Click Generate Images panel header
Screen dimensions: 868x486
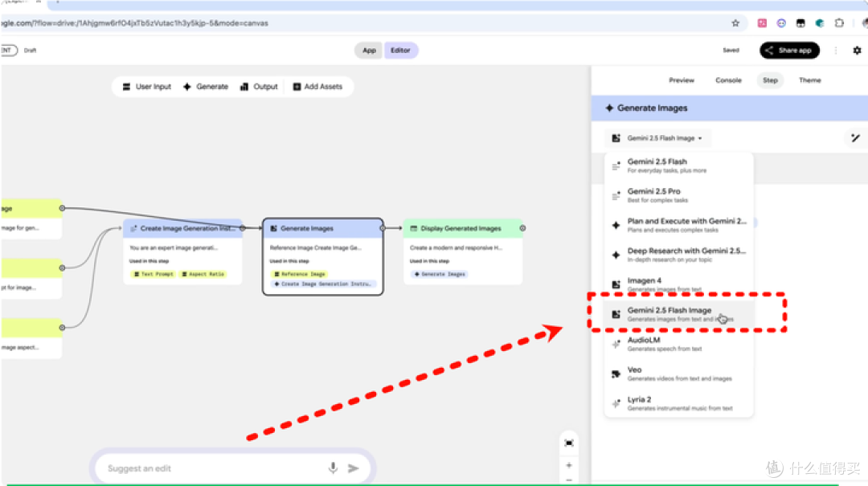[730, 108]
